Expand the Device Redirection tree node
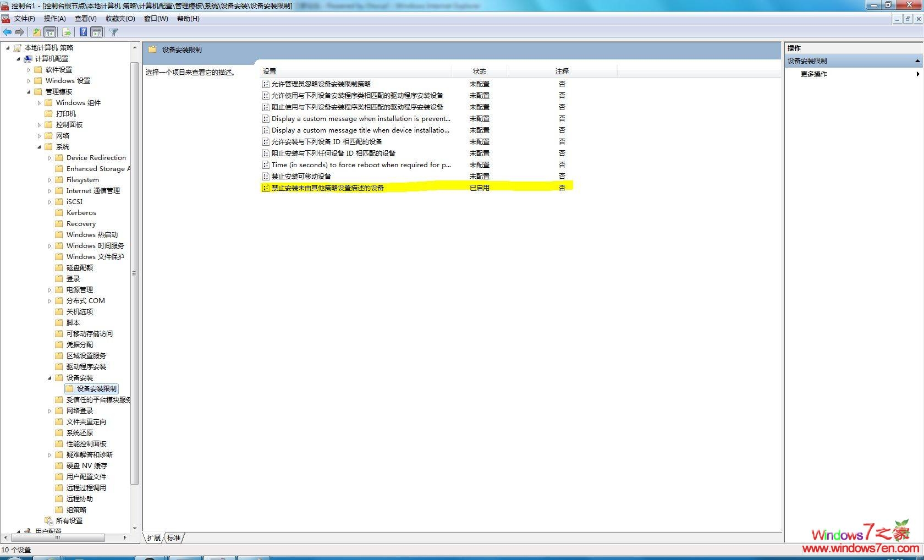 tap(50, 157)
